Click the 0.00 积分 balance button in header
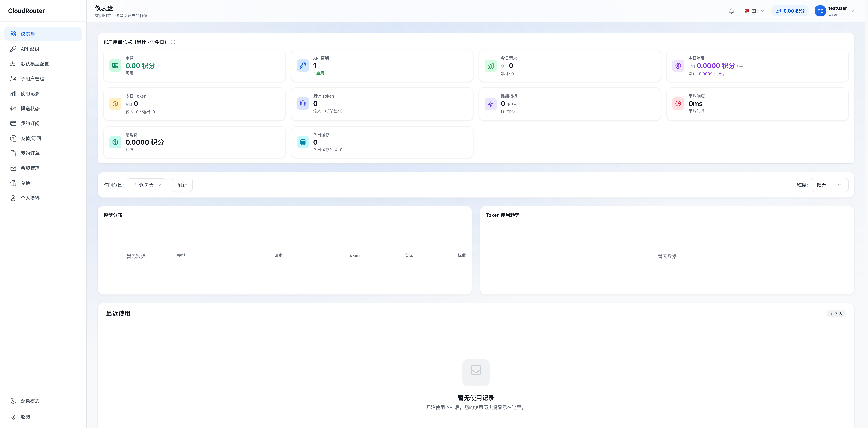The height and width of the screenshot is (428, 868). point(790,11)
